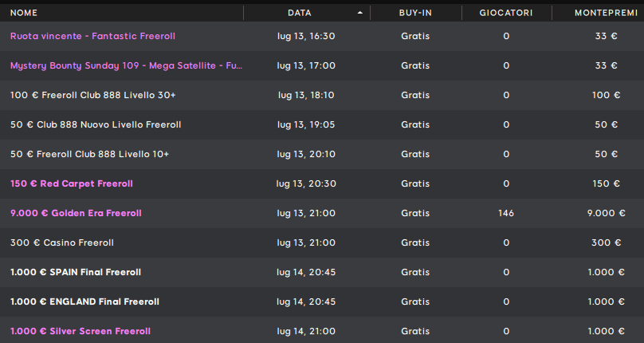Screen dimensions: 644x343
Task: Sort by NOME column header
Action: [24, 13]
